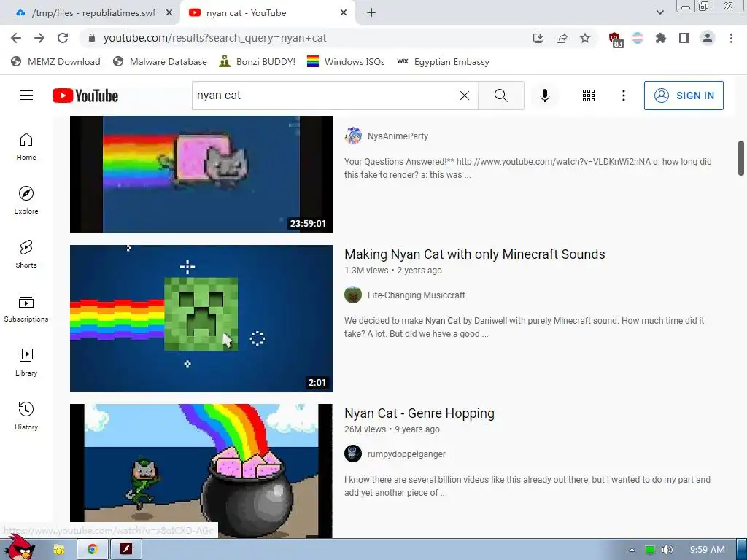
Task: Bookmark this page with the star
Action: coord(585,38)
